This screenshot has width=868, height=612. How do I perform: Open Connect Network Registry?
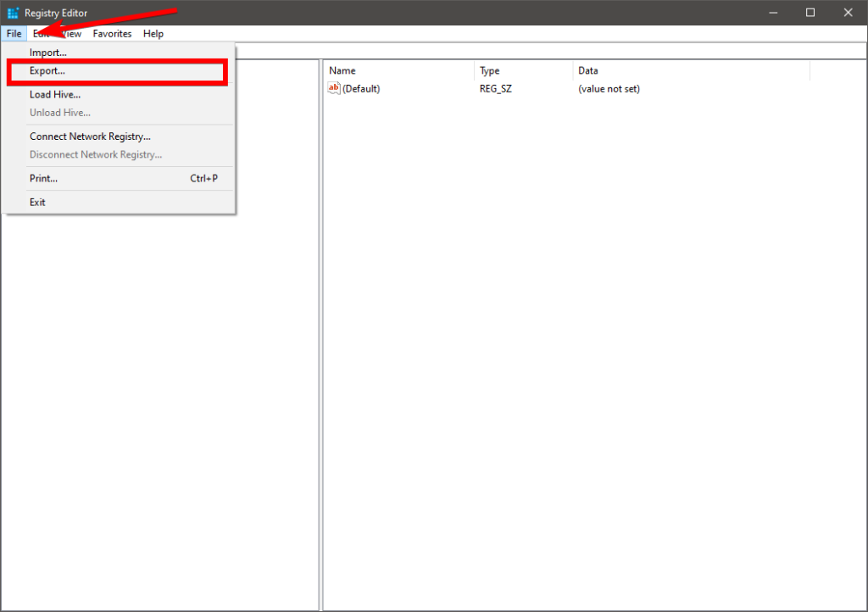pyautogui.click(x=89, y=136)
